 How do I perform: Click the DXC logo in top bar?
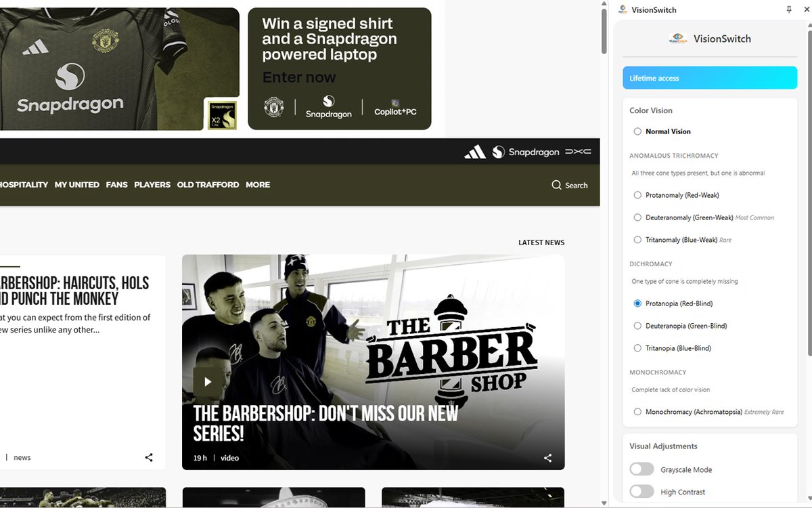[x=578, y=152]
